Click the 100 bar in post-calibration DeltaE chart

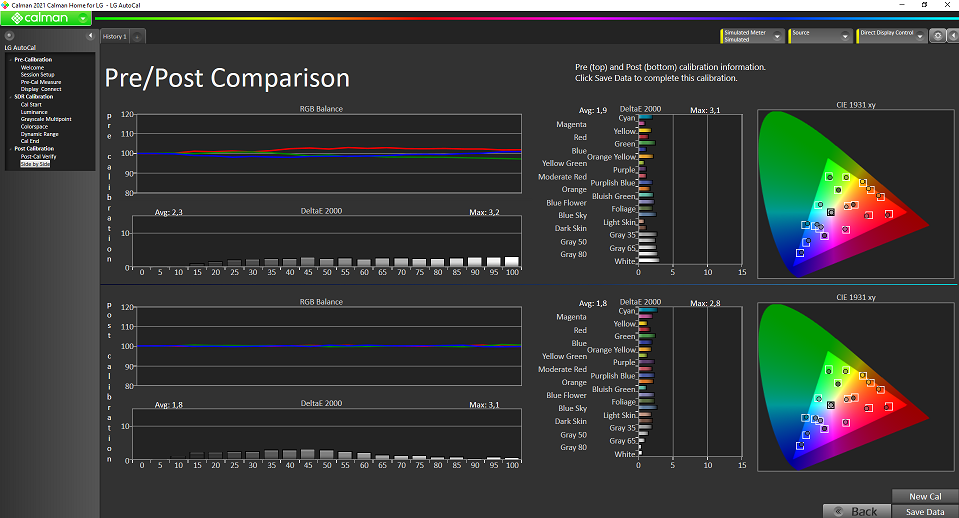[512, 457]
